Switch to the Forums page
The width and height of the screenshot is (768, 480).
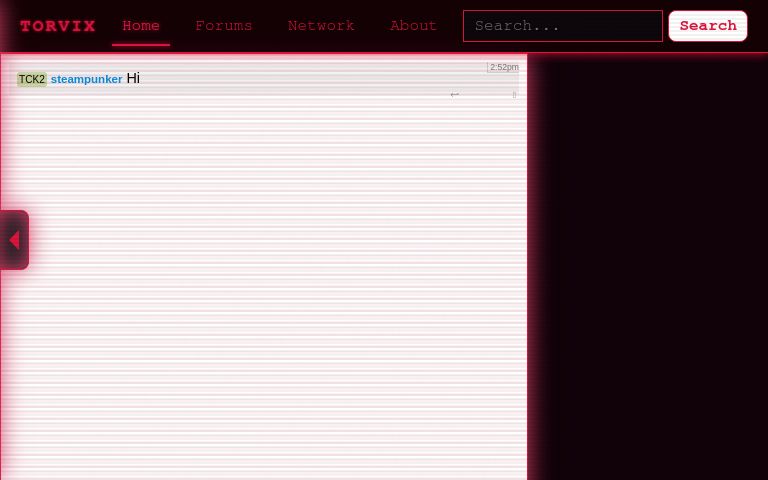(223, 26)
